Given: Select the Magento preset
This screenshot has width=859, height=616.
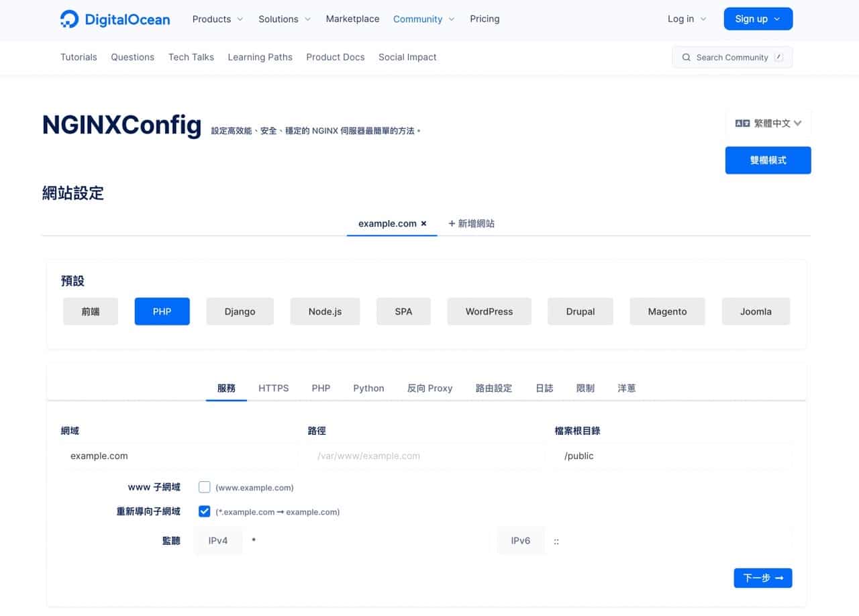Looking at the screenshot, I should point(667,311).
